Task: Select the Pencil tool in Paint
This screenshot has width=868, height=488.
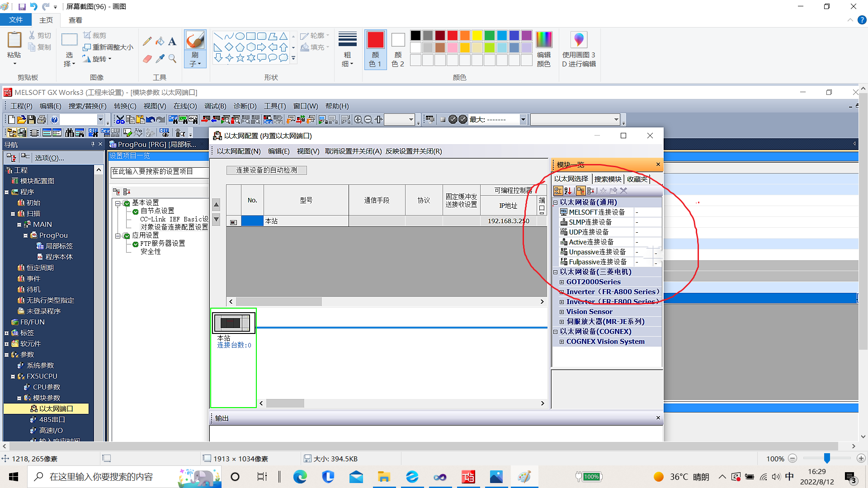Action: pos(147,42)
